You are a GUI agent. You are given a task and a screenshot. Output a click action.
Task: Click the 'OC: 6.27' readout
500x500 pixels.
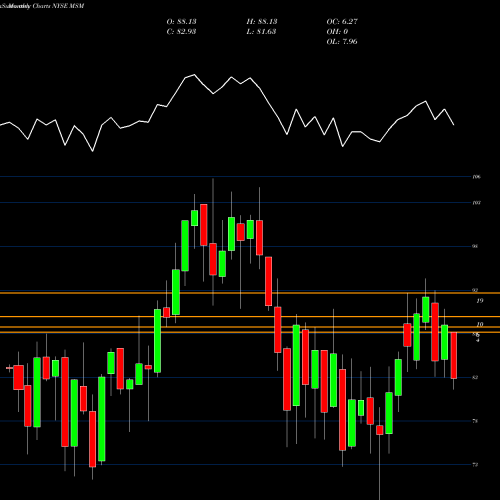pos(342,22)
